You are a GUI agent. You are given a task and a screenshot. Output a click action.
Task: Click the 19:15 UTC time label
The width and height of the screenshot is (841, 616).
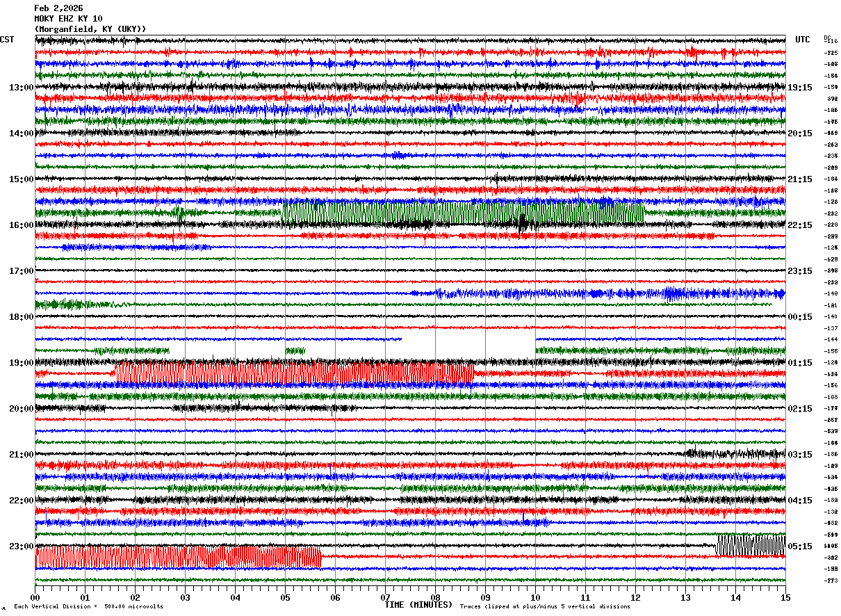tap(800, 88)
